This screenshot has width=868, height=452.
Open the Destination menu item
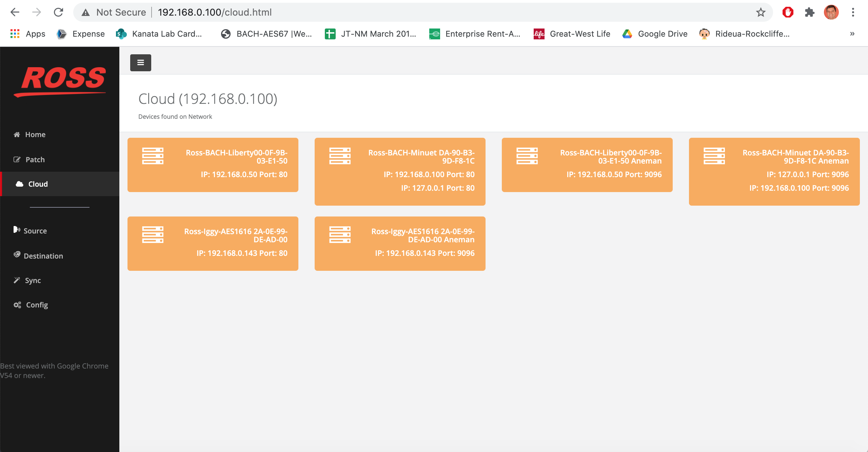coord(60,256)
